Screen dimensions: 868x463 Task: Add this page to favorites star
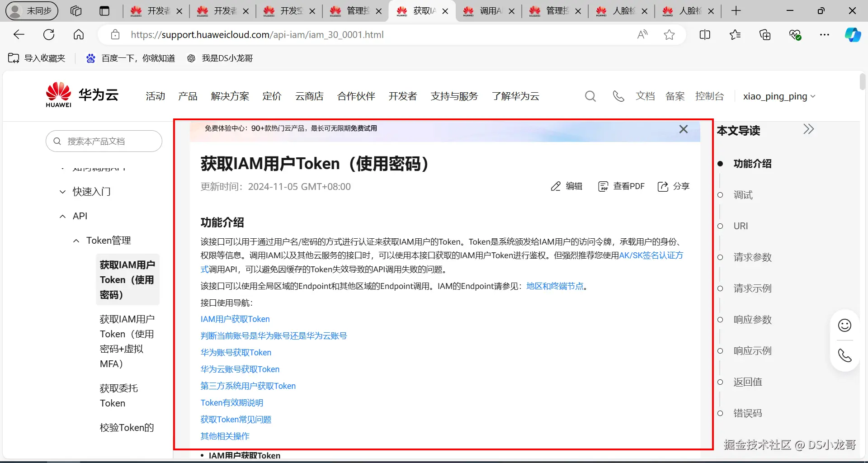[669, 34]
